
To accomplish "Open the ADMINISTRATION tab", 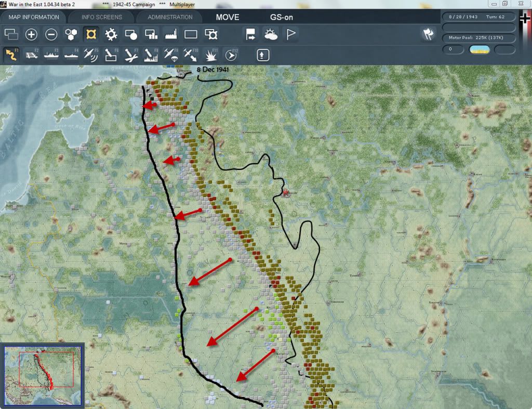I will tap(170, 17).
